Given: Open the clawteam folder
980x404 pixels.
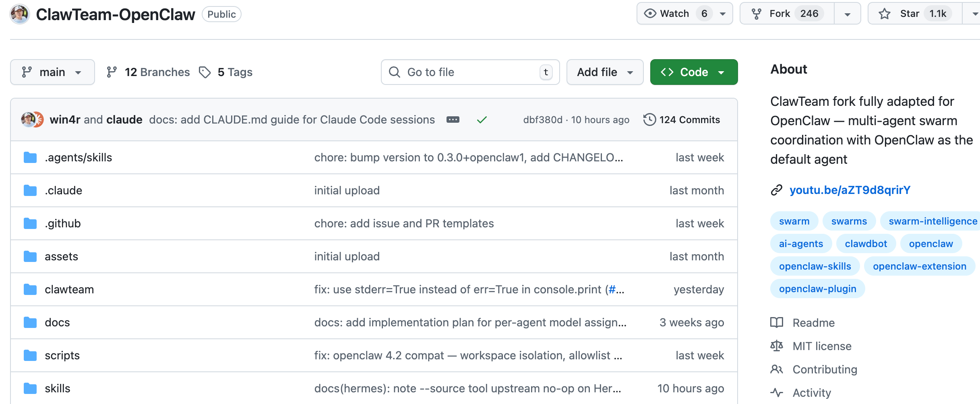Looking at the screenshot, I should click(x=69, y=289).
